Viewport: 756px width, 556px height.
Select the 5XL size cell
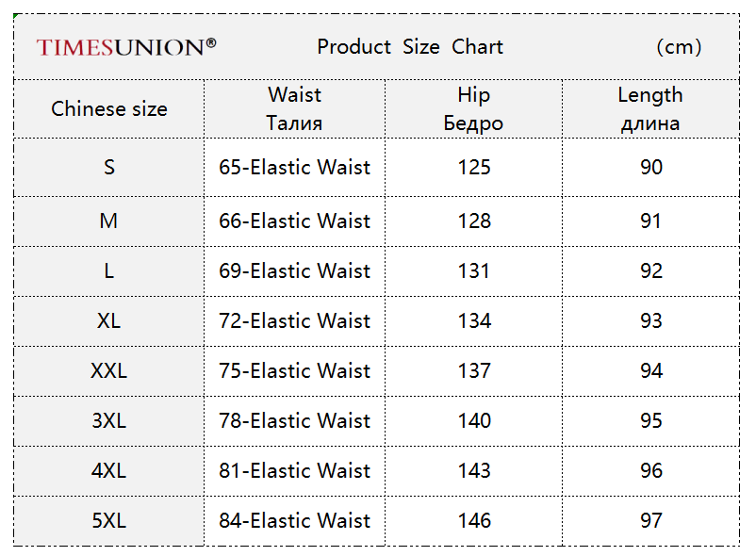(109, 521)
